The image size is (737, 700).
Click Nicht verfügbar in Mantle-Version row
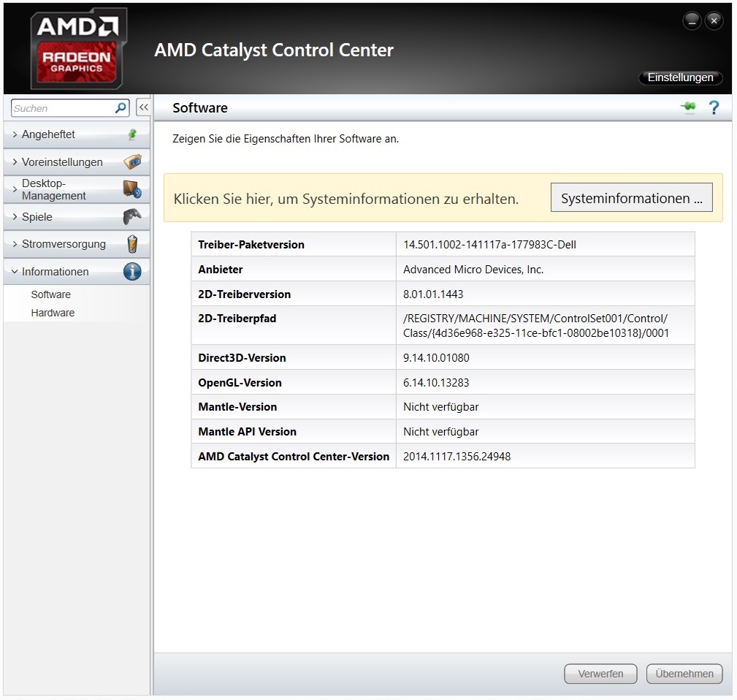coord(441,407)
